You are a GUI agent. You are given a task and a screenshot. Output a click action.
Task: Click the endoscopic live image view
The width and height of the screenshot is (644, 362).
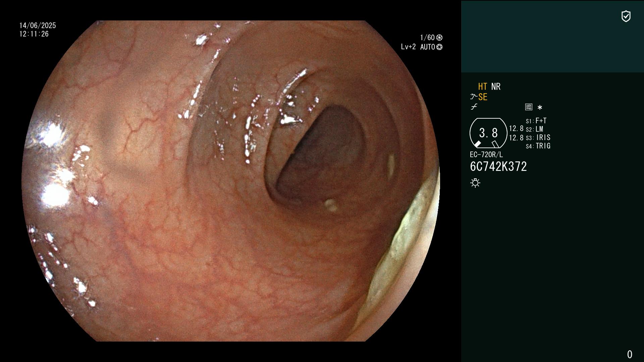pos(231,181)
